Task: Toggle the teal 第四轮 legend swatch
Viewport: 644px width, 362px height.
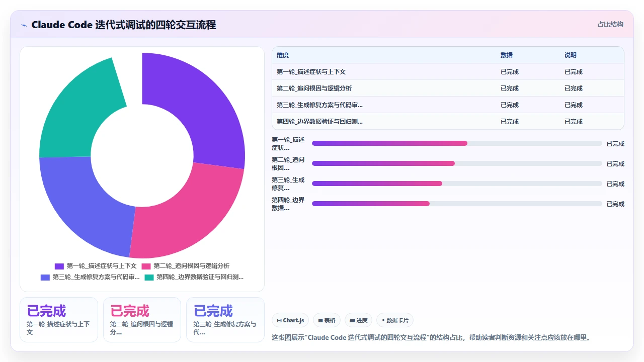Action: (x=149, y=277)
